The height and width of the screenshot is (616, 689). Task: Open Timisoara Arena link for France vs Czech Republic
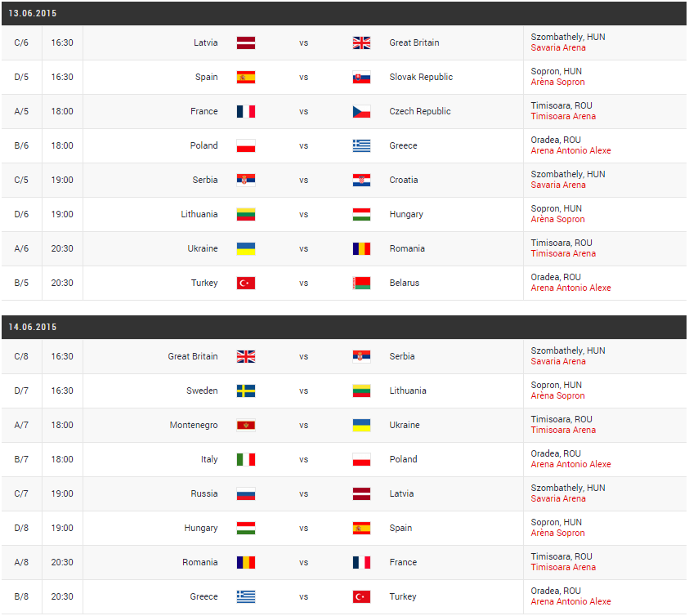pos(563,117)
